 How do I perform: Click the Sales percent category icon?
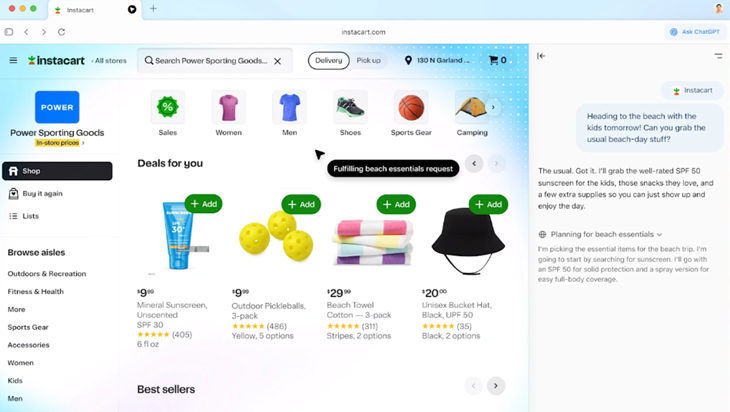168,107
